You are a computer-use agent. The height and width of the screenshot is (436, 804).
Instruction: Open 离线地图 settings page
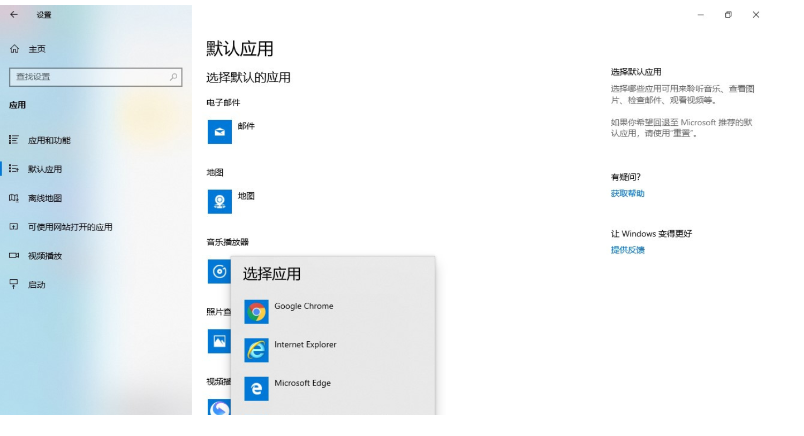pos(45,198)
